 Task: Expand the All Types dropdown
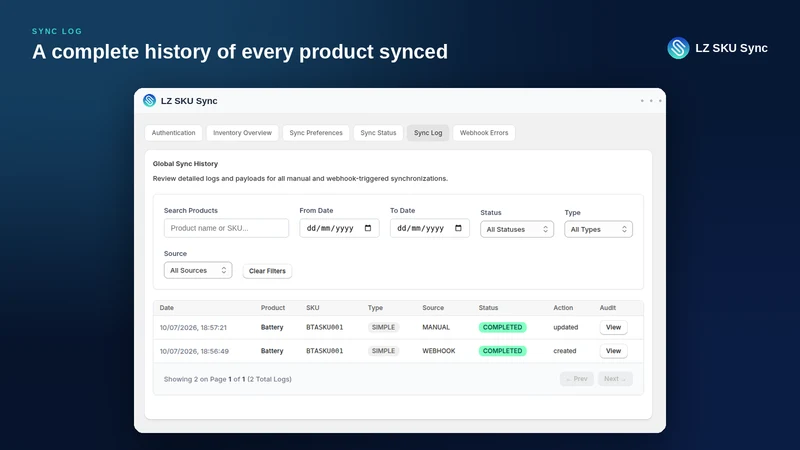tap(598, 229)
